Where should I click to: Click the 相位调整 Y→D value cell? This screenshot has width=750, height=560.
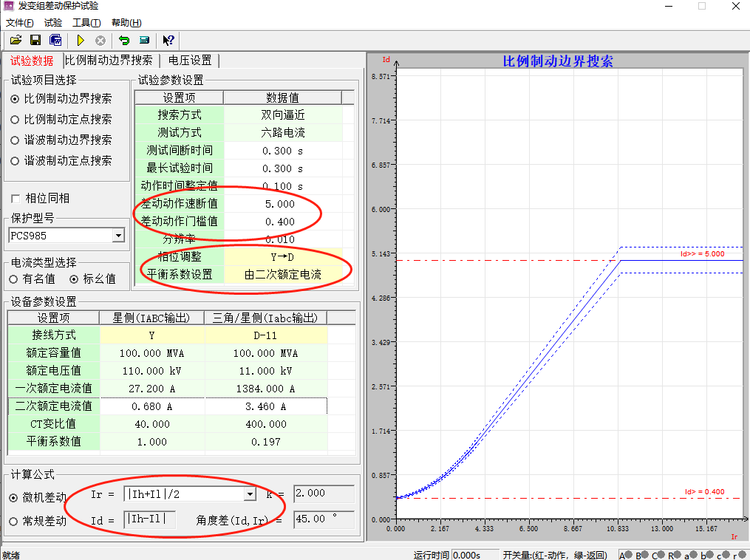282,257
